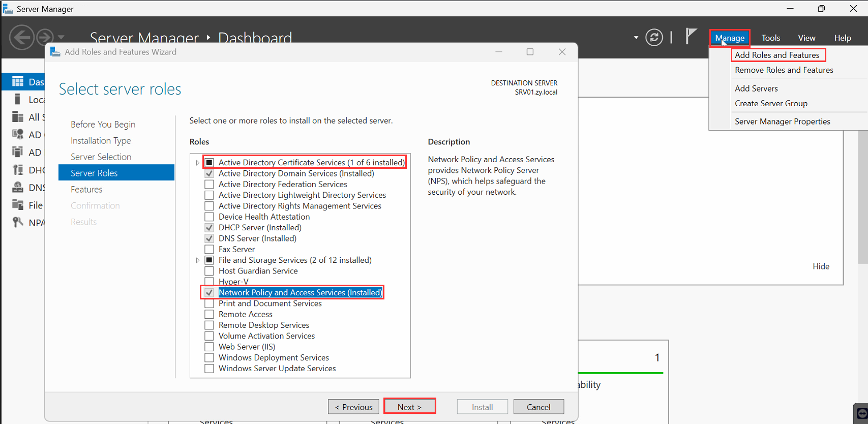Open the dropdown arrow beside the refresh icon

pos(636,38)
